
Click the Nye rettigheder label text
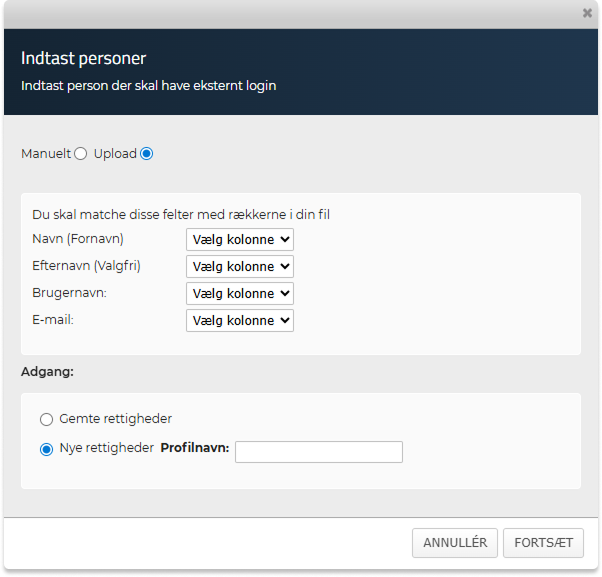pyautogui.click(x=106, y=449)
